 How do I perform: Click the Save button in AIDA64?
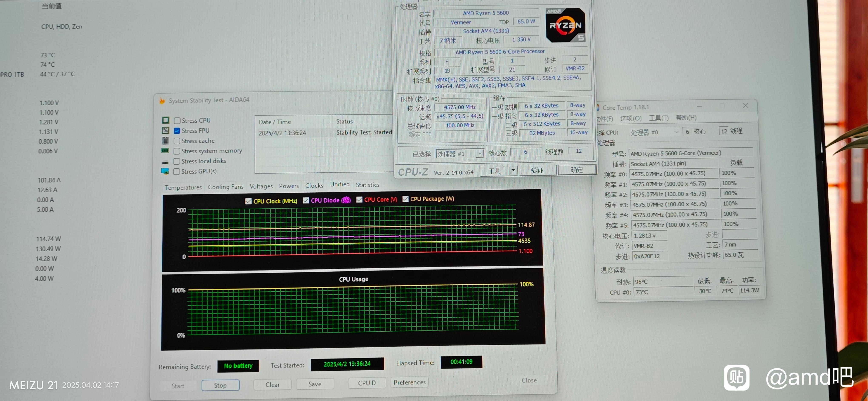pos(315,384)
